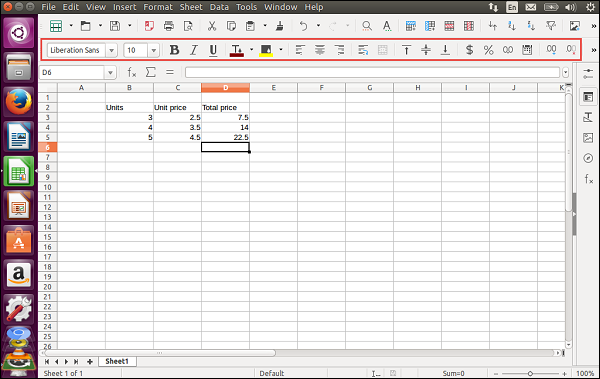The width and height of the screenshot is (600, 379).
Task: Select the Clone Formatting paintbrush
Action: tap(280, 26)
